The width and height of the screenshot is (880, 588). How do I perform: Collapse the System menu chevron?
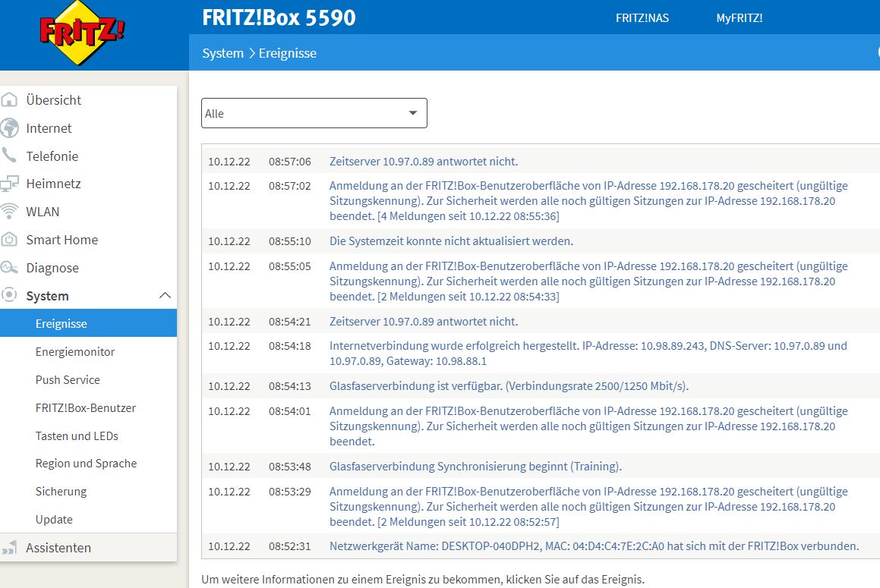(x=165, y=295)
